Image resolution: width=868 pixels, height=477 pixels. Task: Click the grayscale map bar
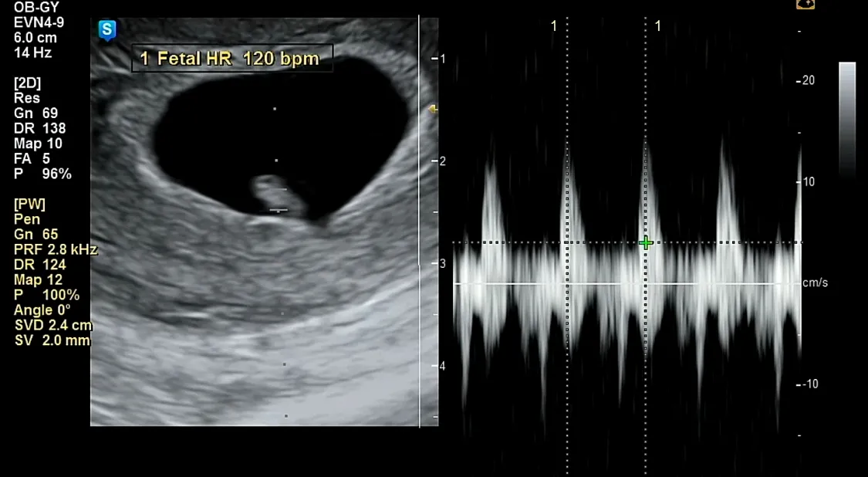coord(847,119)
